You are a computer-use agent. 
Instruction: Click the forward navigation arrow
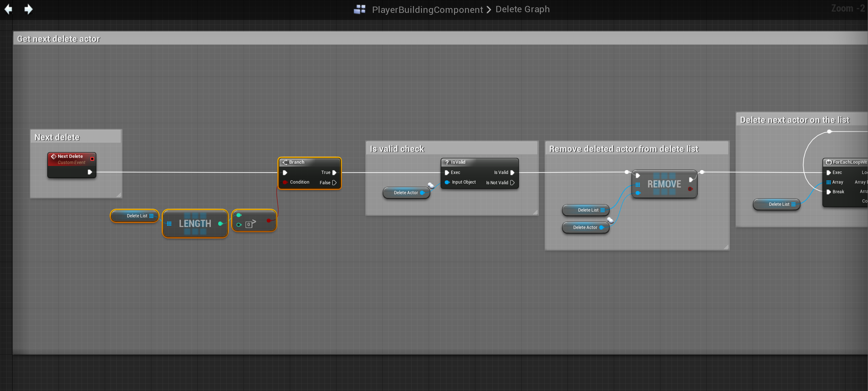[x=29, y=9]
